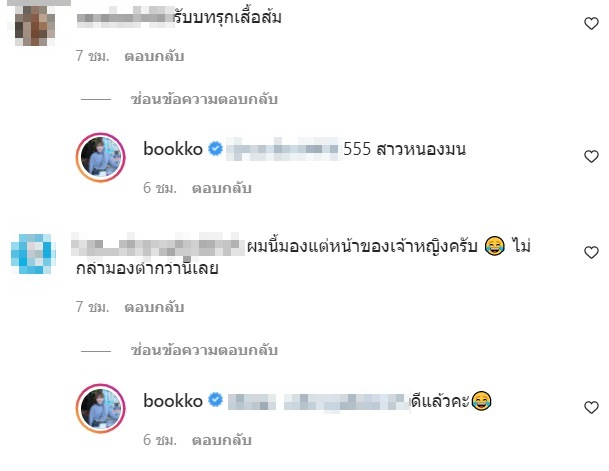Reply to the เจ้าหญิง comment
Image resolution: width=609 pixels, height=471 pixels.
(x=154, y=307)
